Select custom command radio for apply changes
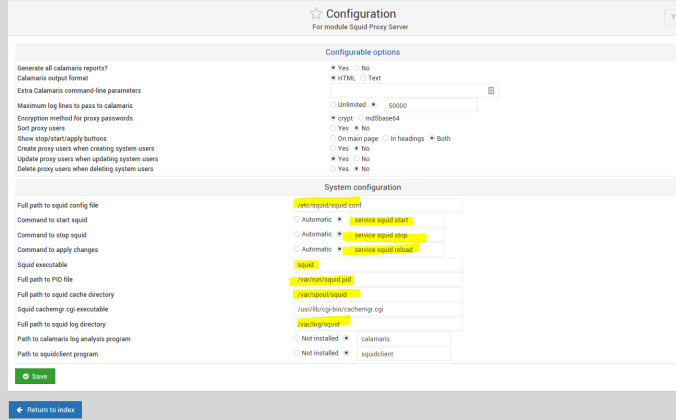Screen dimensions: 676x420 pos(339,249)
